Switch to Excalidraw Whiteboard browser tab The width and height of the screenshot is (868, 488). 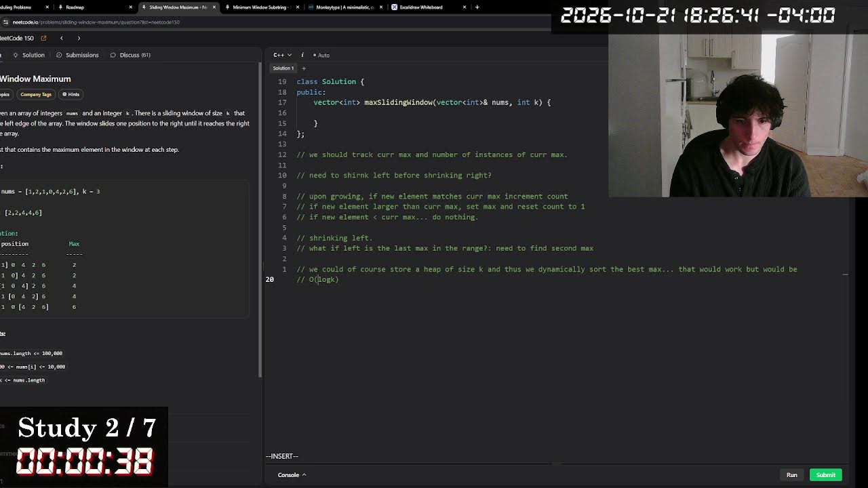(x=420, y=7)
